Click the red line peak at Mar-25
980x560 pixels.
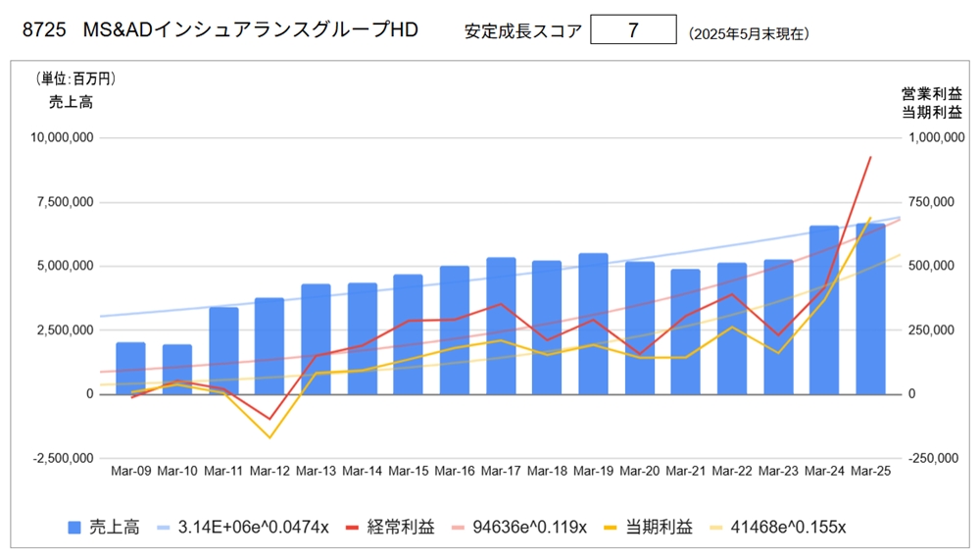click(870, 157)
